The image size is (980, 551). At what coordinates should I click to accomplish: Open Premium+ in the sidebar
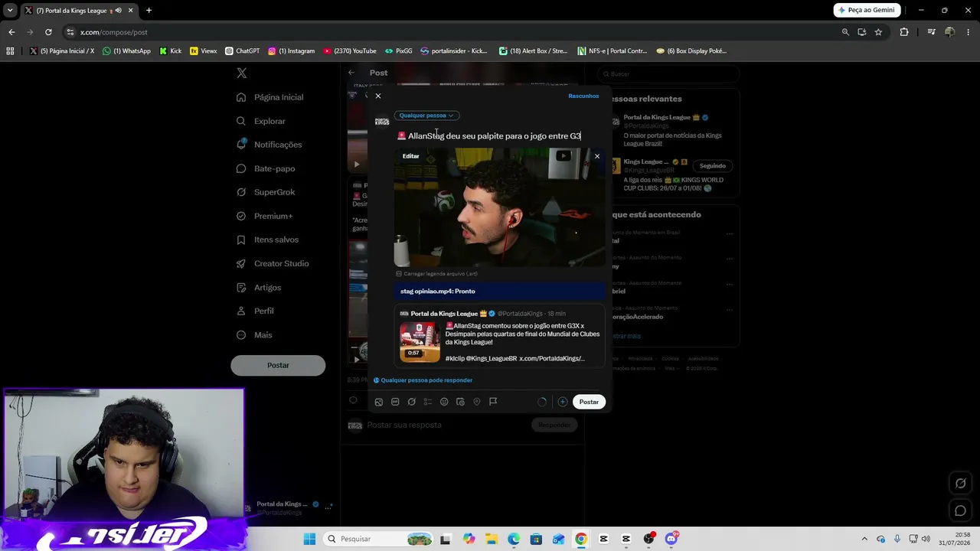click(264, 216)
